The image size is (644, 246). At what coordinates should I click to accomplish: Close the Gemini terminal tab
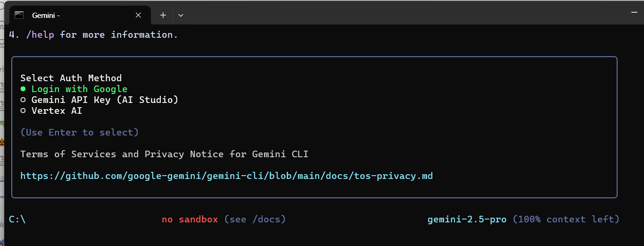tap(138, 15)
